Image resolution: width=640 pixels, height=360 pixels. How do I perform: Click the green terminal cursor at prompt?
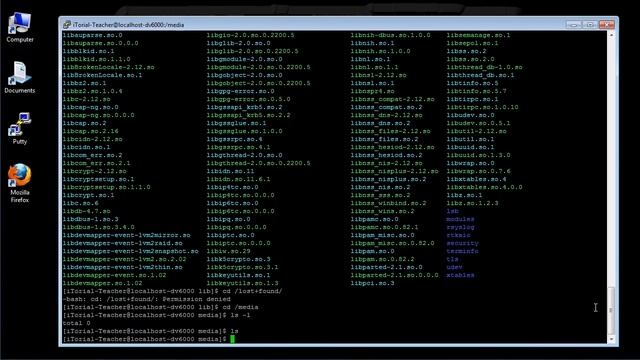point(232,339)
